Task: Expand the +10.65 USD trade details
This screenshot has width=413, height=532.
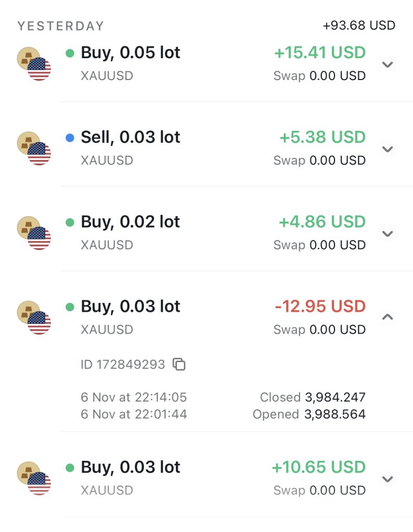Action: coord(387,479)
